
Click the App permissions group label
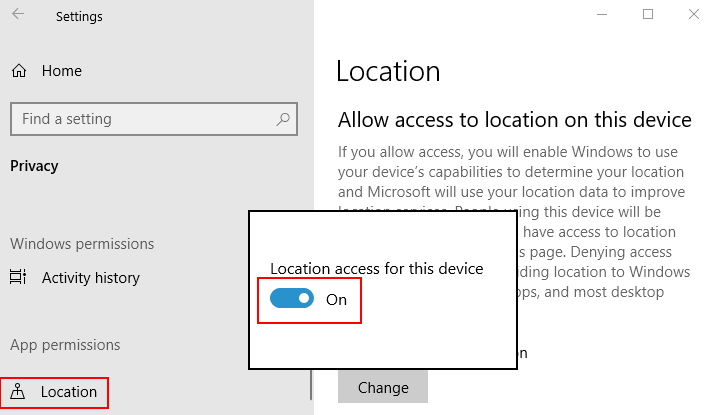[x=65, y=345]
